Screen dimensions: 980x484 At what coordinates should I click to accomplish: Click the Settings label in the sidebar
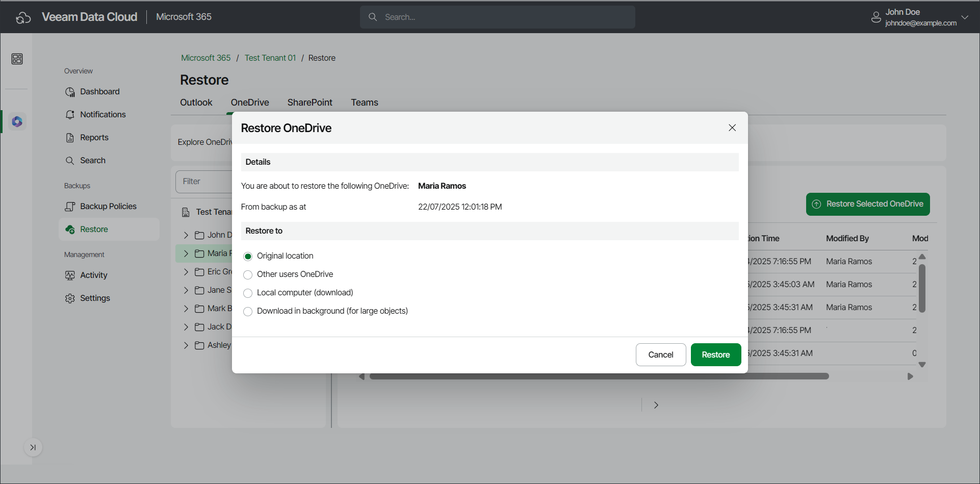click(x=95, y=298)
